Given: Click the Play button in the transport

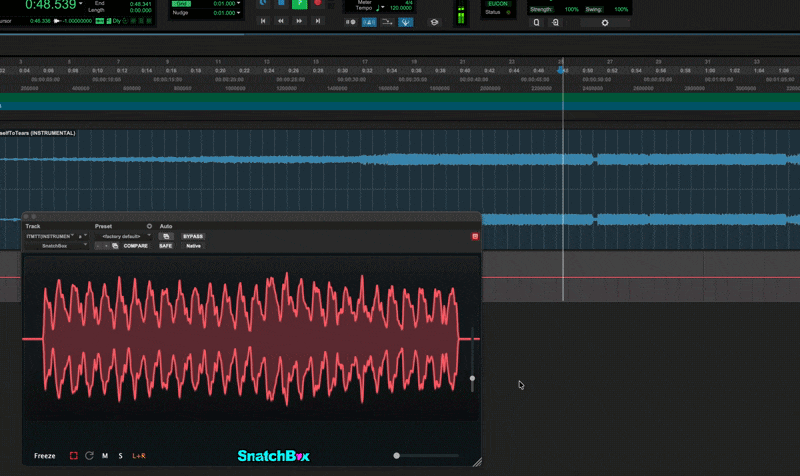Looking at the screenshot, I should point(298,5).
